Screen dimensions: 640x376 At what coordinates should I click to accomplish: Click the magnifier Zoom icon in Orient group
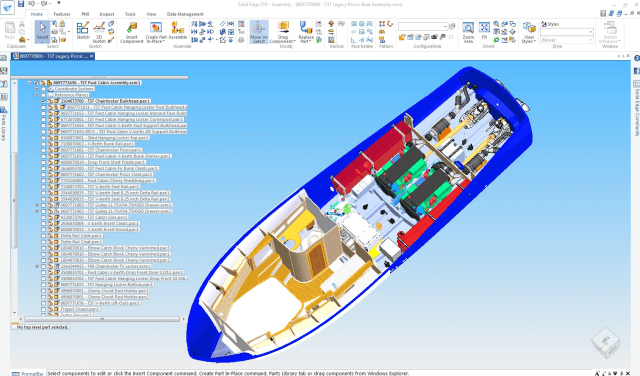point(496,24)
